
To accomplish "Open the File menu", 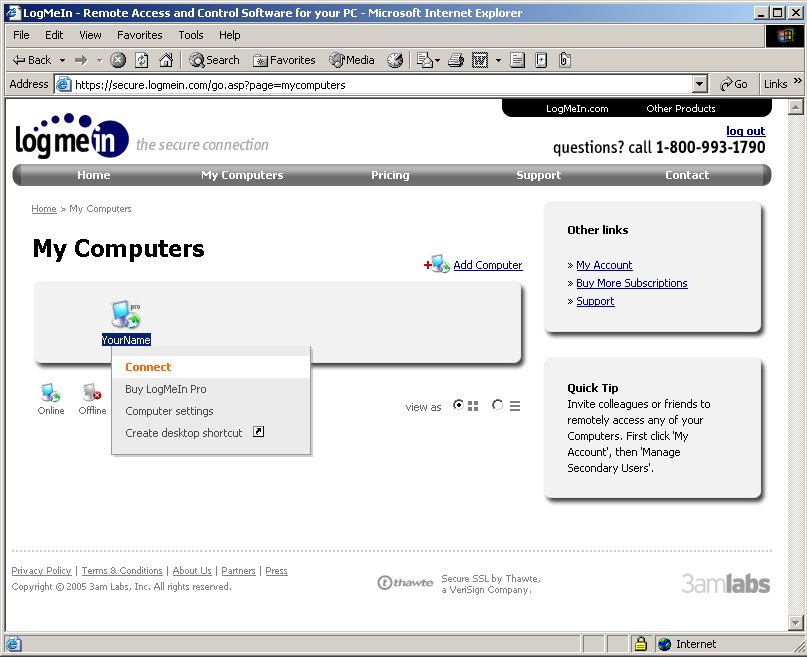I will pos(21,35).
